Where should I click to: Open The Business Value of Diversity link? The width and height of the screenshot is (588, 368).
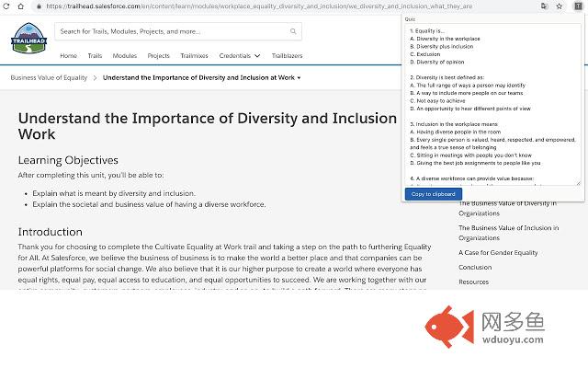(x=508, y=208)
